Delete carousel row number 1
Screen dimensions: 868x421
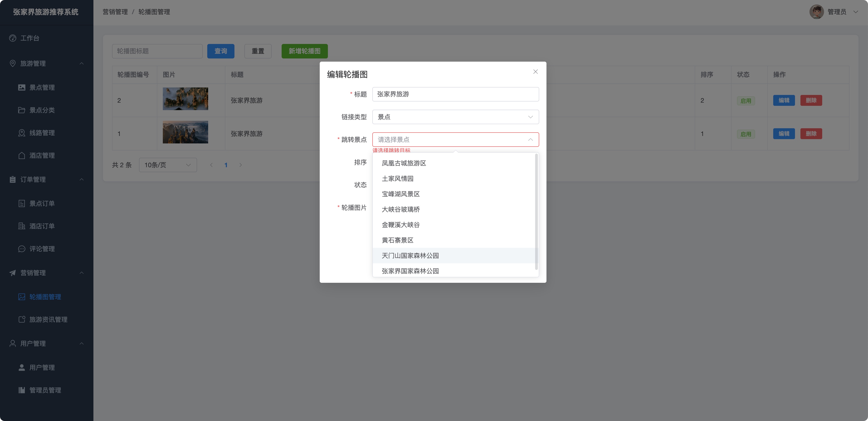811,134
